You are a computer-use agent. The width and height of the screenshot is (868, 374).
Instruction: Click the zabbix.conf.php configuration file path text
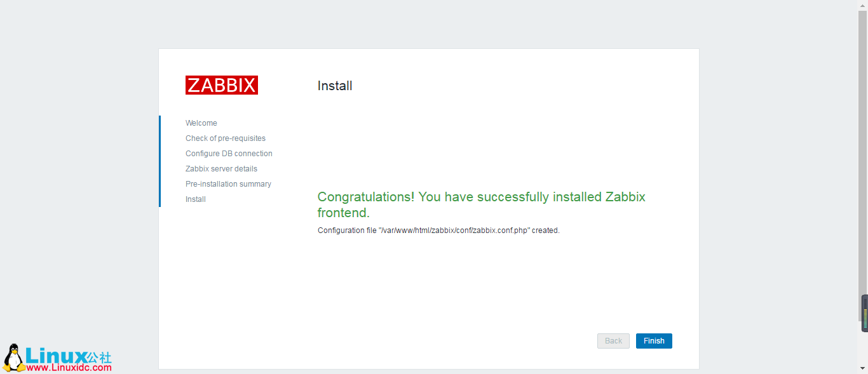point(438,230)
